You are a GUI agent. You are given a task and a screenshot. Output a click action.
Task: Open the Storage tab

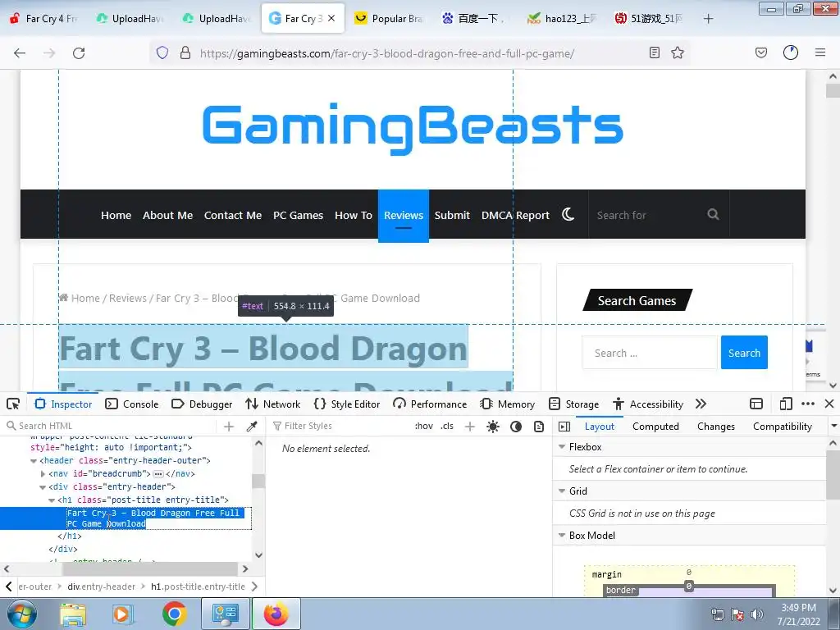(x=573, y=404)
